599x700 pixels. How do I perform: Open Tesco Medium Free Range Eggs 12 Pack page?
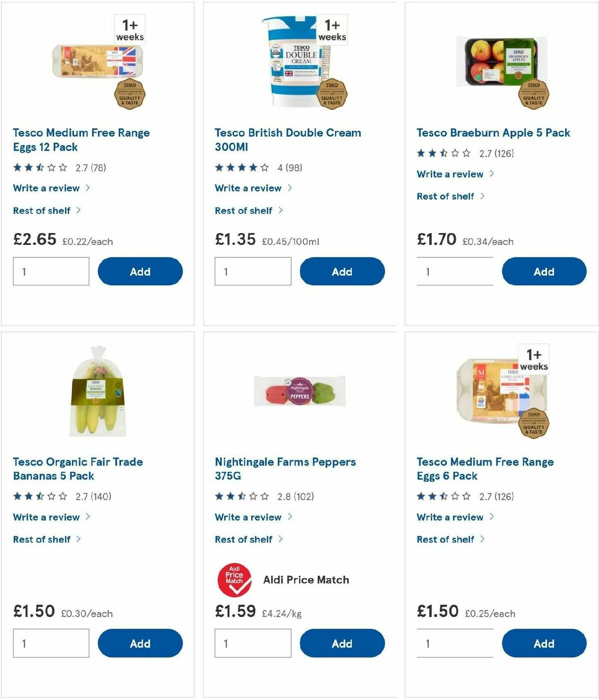pyautogui.click(x=81, y=140)
